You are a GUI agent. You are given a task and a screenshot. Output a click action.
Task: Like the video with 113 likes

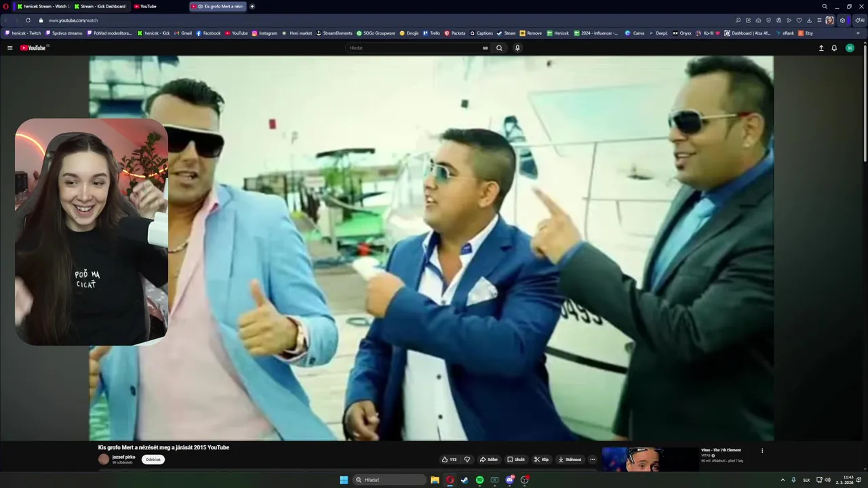[450, 460]
